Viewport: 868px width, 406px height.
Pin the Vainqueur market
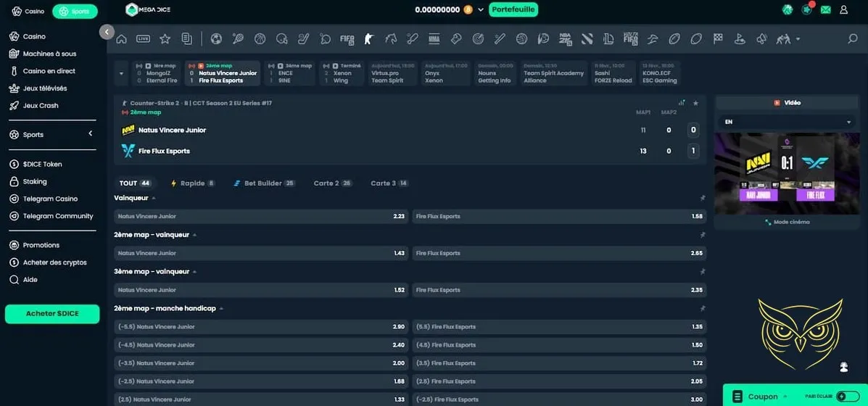(703, 198)
